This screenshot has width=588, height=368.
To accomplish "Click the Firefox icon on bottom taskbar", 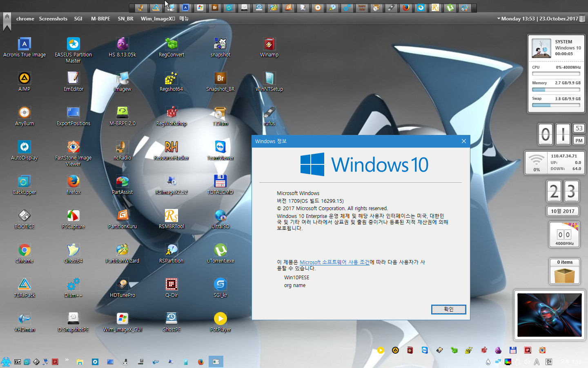I will click(200, 362).
